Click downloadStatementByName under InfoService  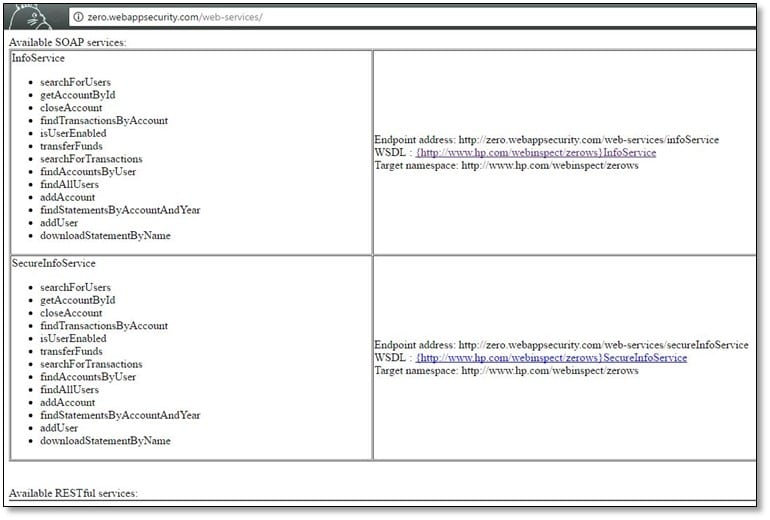pyautogui.click(x=105, y=236)
